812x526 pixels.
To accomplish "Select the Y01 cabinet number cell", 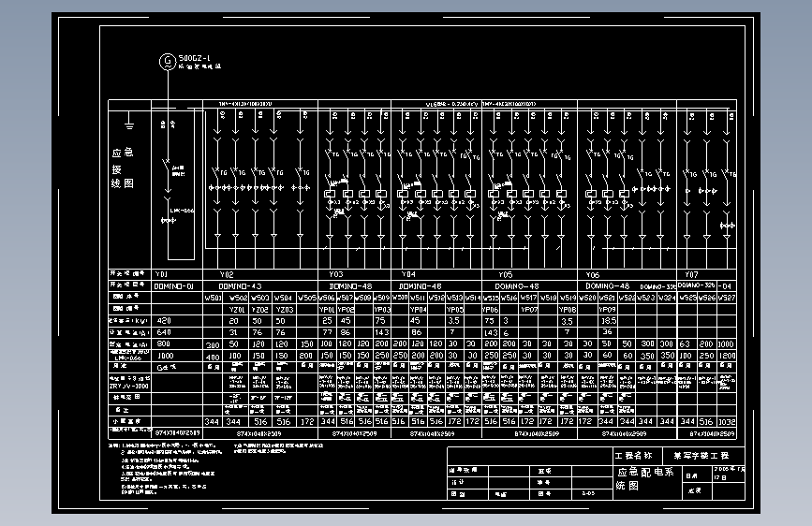I will [161, 274].
